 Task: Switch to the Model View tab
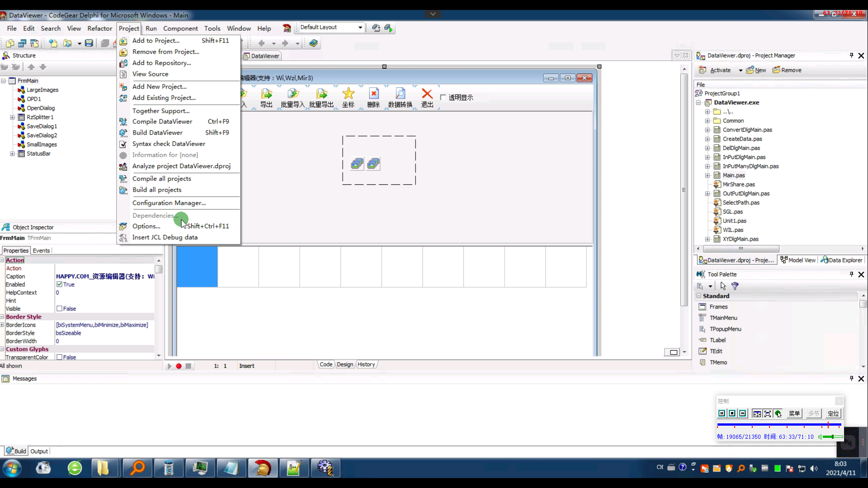(x=798, y=260)
